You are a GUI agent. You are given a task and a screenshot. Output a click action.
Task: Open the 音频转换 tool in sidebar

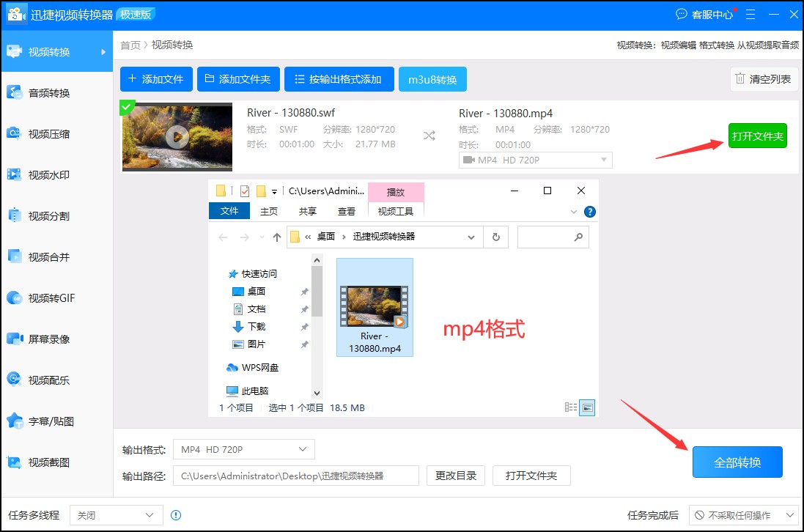pos(48,92)
